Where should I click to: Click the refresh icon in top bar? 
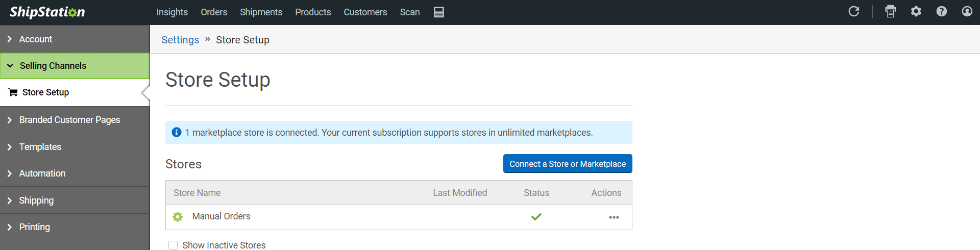(854, 11)
